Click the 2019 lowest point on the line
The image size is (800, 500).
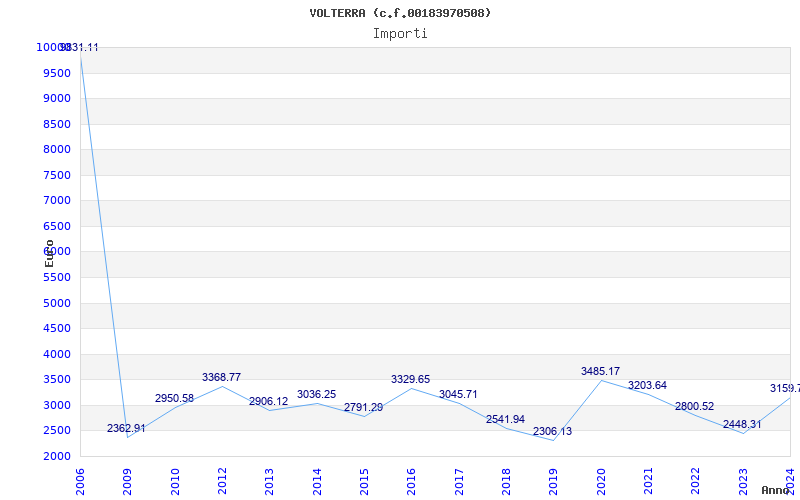pos(554,440)
